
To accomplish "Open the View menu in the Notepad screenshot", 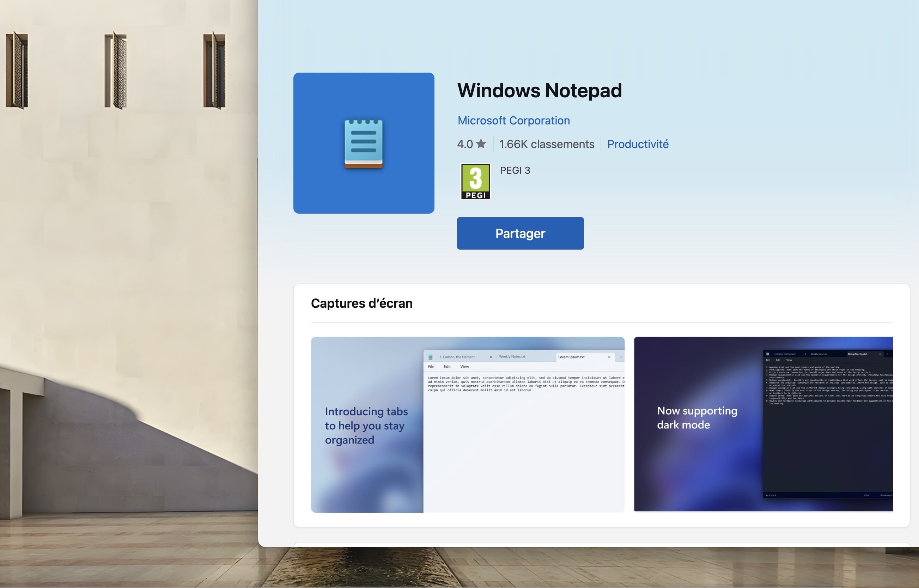I will coord(464,367).
